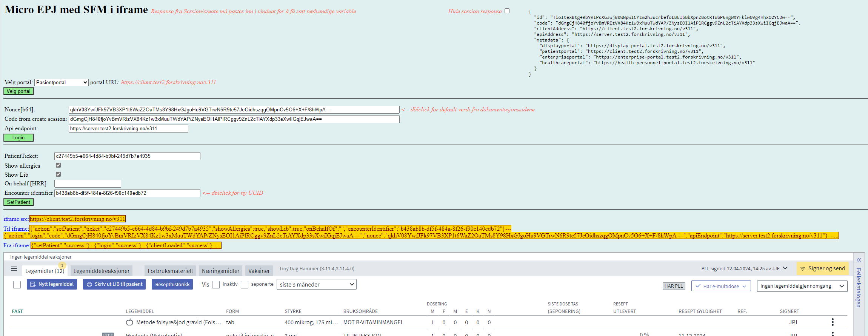The height and width of the screenshot is (336, 868).
Task: Open the vertical Felleskatalogen side tab
Action: (859, 288)
